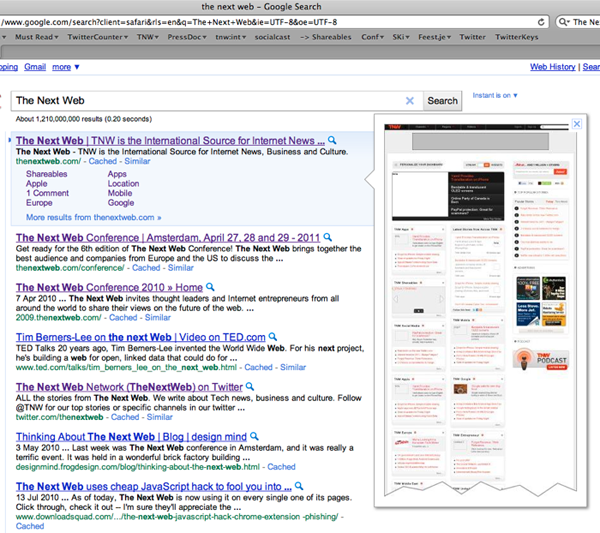
Task: Open Thinking About The Next Web blog result
Action: click(131, 437)
